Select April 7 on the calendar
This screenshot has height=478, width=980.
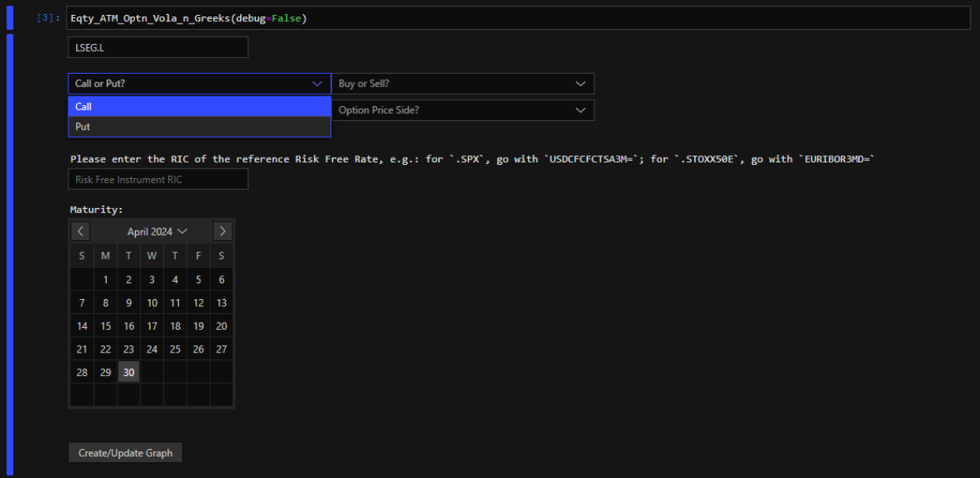tap(82, 303)
